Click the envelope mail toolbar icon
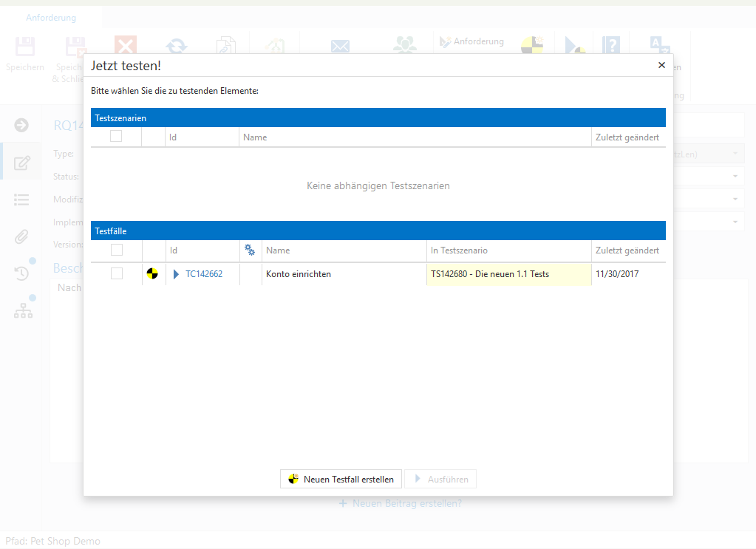The image size is (756, 549). coord(340,47)
